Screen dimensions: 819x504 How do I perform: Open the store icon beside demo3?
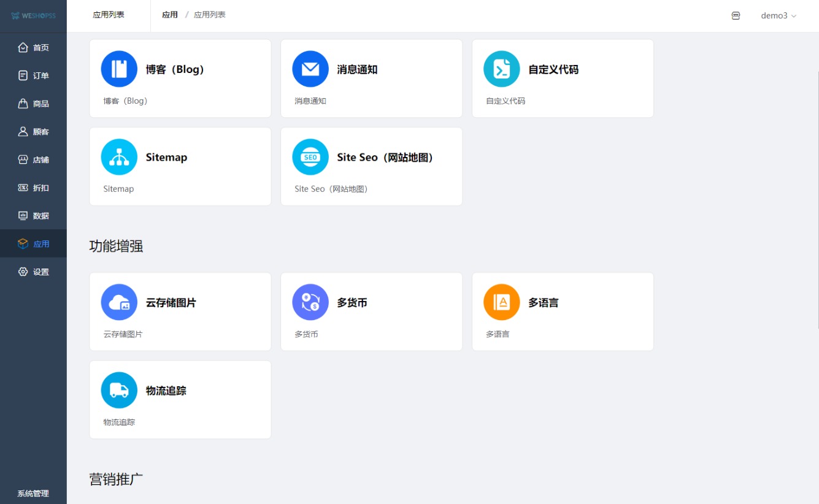(x=736, y=16)
